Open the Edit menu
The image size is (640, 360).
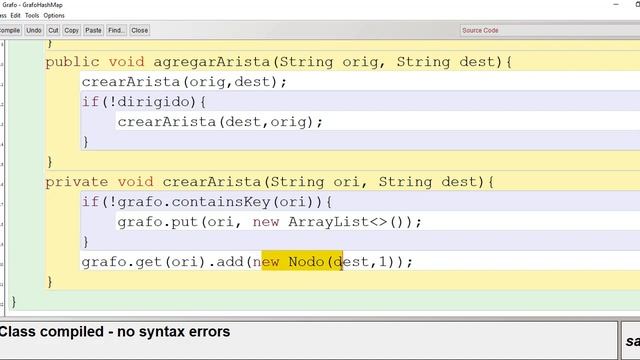[x=16, y=16]
